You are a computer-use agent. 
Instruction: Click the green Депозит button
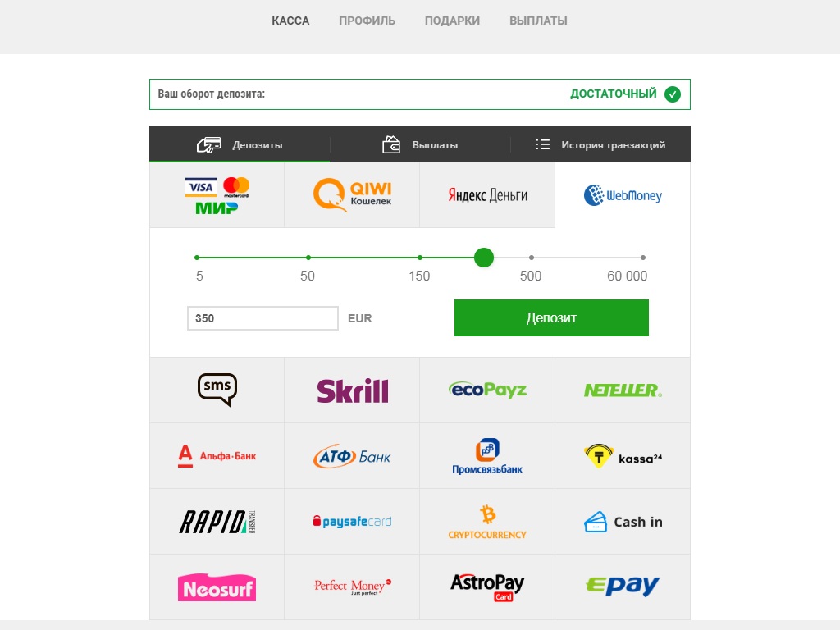[551, 317]
